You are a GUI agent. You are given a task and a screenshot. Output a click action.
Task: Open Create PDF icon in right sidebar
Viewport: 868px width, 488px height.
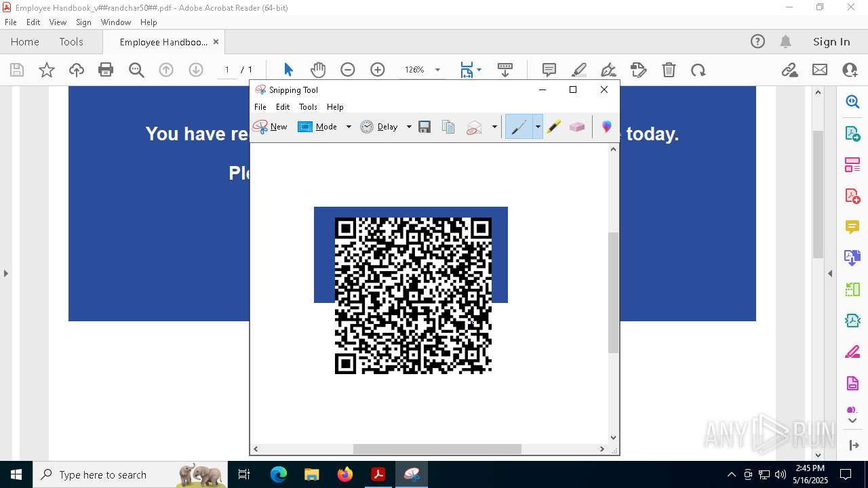[x=852, y=196]
